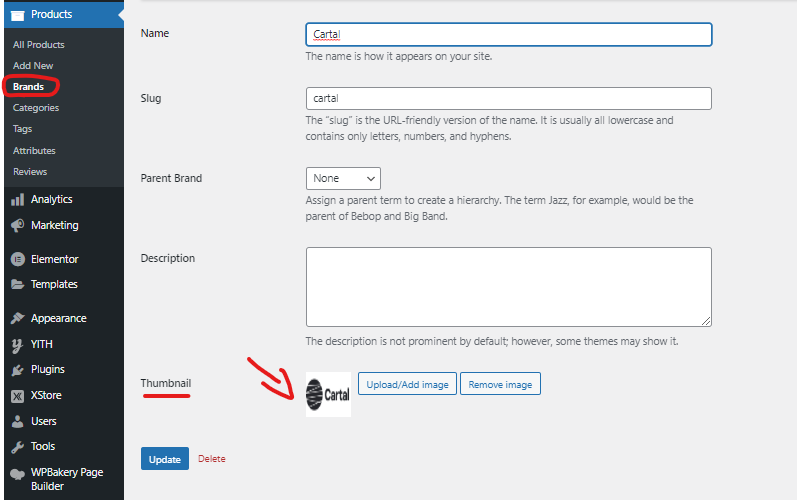Click the Thumbnail field label
The image size is (797, 500).
[166, 383]
